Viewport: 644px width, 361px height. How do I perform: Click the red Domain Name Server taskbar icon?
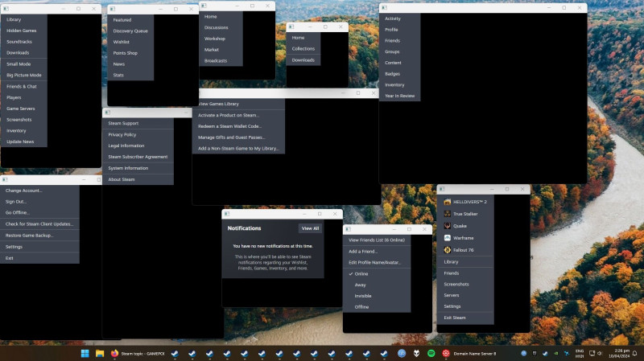pyautogui.click(x=446, y=353)
